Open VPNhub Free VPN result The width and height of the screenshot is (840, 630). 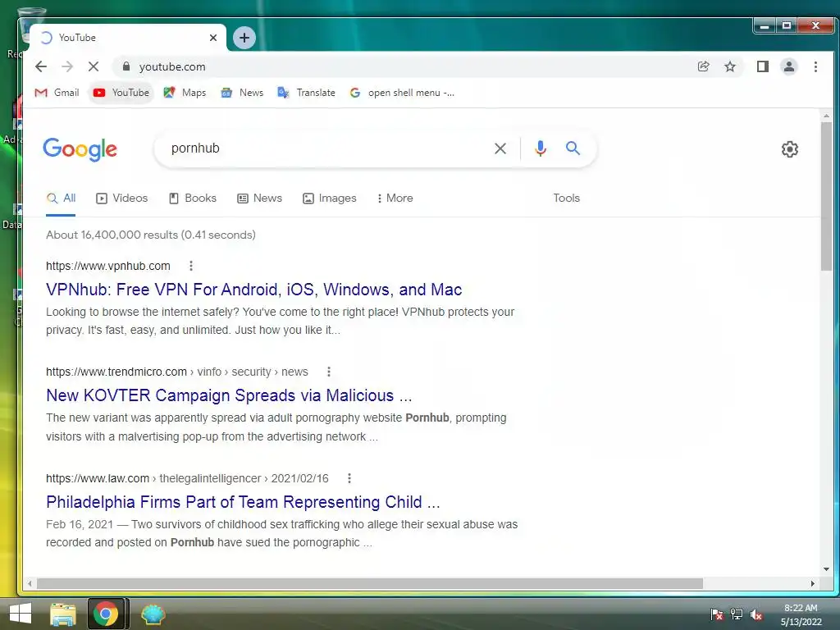(254, 290)
